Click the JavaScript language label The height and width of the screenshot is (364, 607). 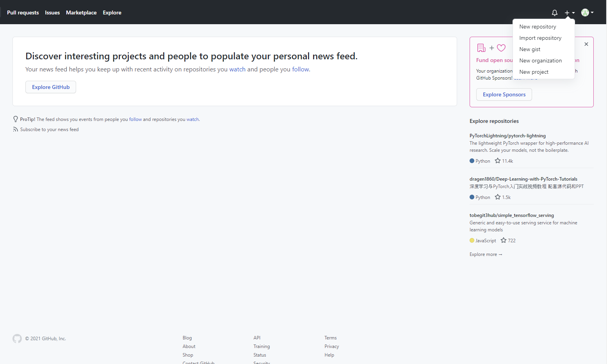tap(486, 241)
